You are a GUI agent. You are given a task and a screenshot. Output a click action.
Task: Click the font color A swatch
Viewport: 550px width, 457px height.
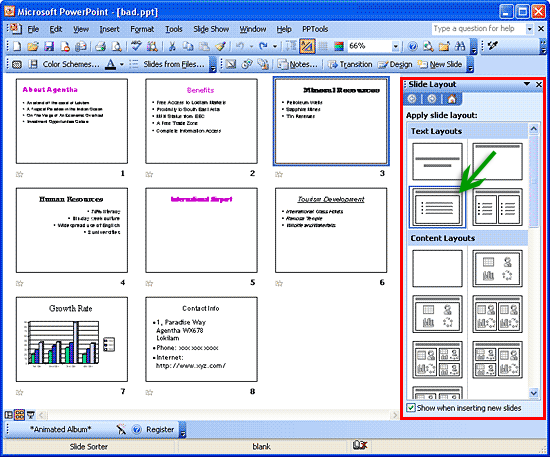(111, 64)
